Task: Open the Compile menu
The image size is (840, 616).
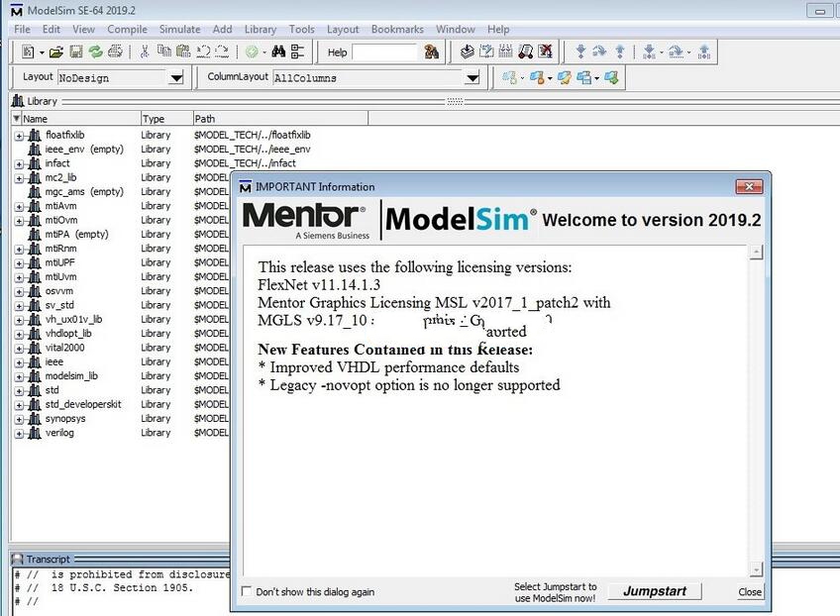Action: (127, 29)
